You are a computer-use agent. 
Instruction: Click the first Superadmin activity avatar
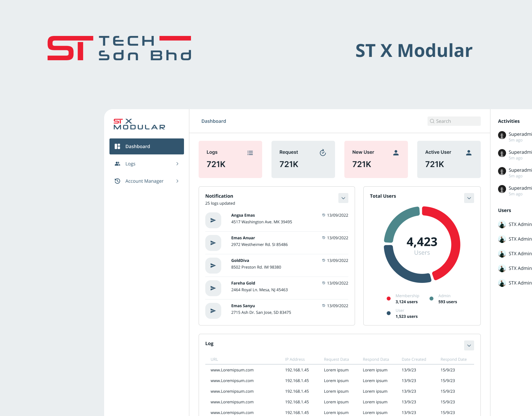point(502,135)
